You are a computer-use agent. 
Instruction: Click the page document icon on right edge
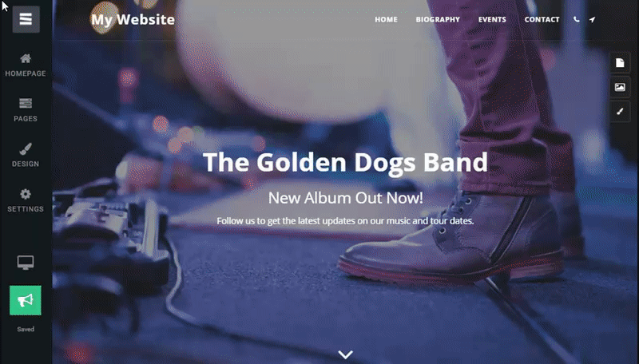pos(620,63)
